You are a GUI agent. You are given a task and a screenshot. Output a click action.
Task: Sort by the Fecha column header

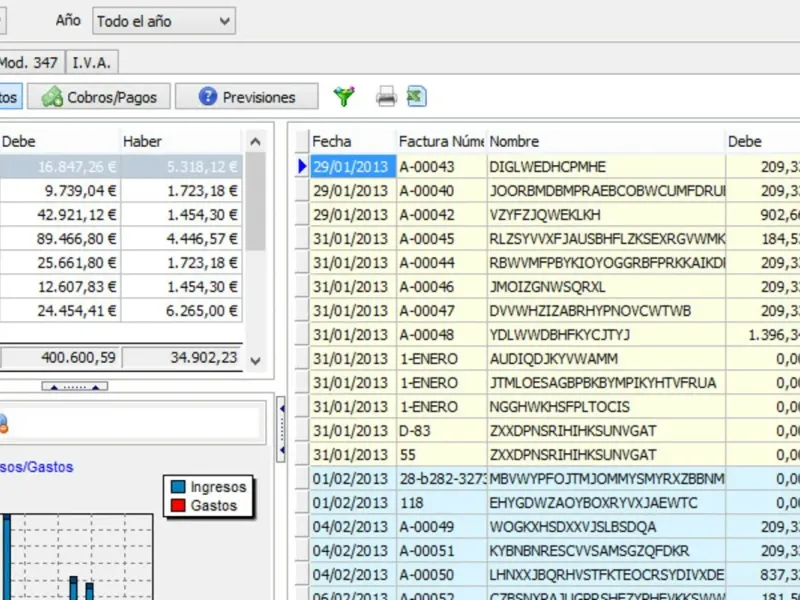[x=353, y=141]
